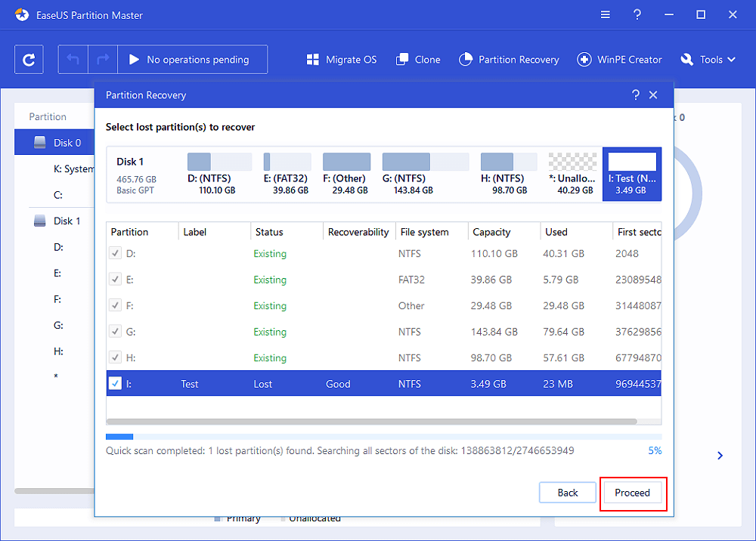Expand the Tools dropdown

coord(708,60)
